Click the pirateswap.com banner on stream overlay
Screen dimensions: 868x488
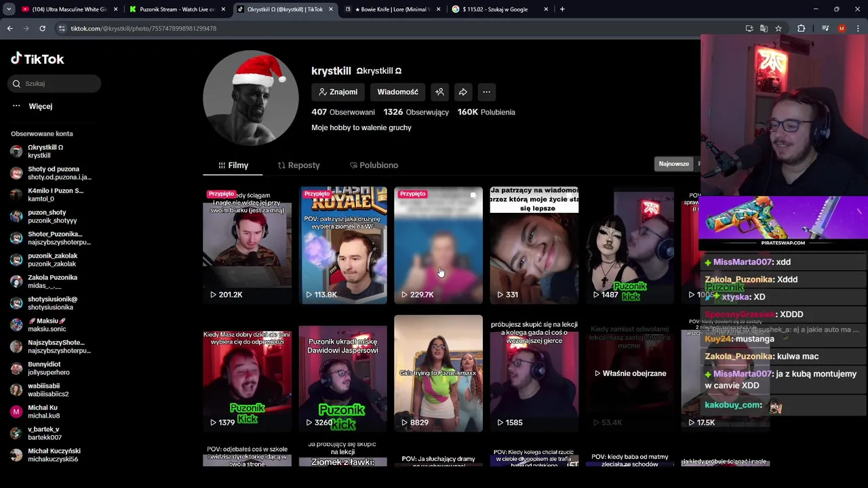[x=783, y=224]
